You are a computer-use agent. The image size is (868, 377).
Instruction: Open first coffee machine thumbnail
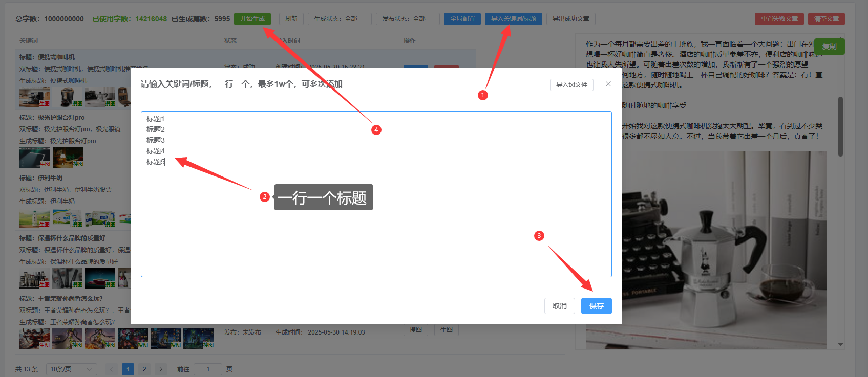point(35,97)
